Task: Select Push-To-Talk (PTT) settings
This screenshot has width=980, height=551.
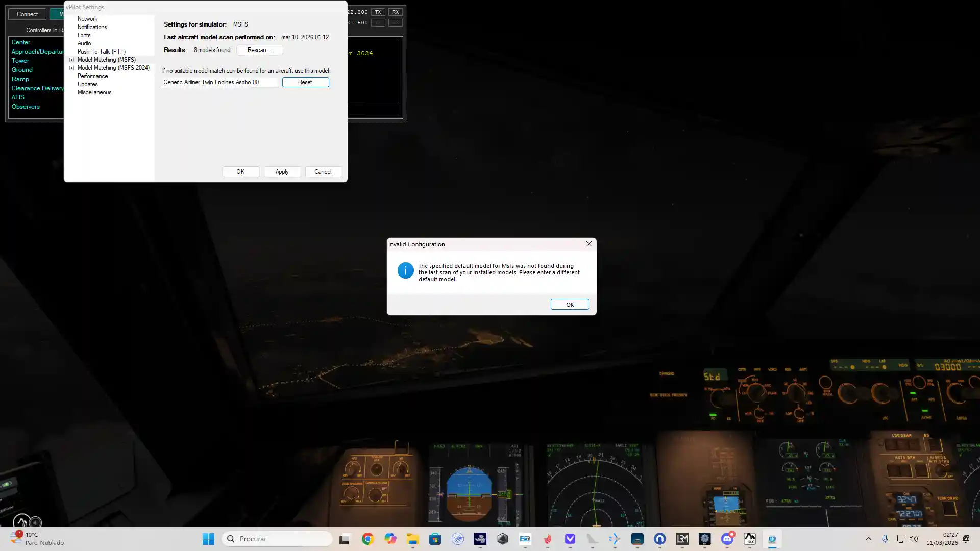Action: 101,52
